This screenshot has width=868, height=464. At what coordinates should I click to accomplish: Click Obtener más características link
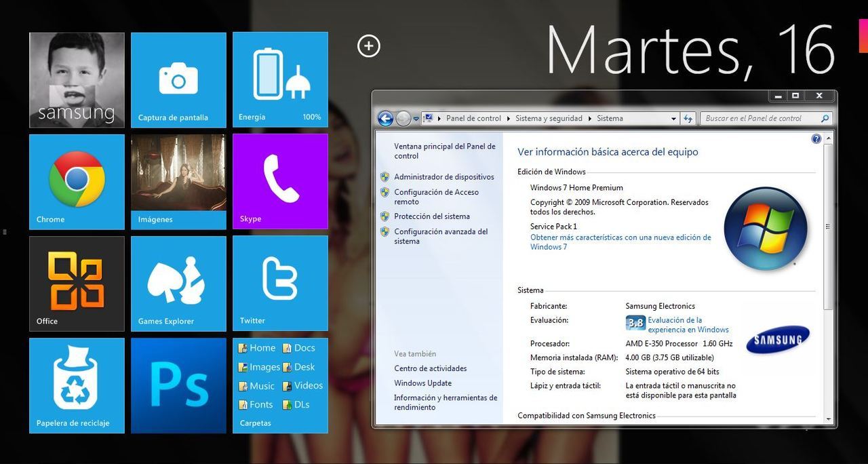click(x=620, y=242)
